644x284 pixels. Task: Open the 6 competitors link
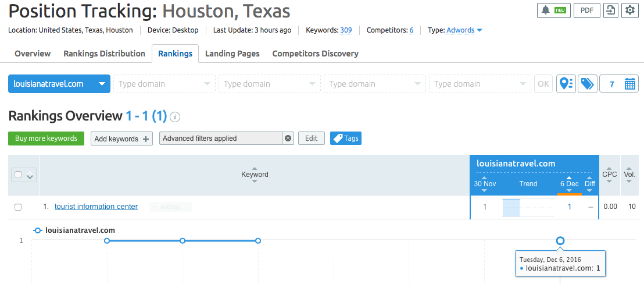coord(411,30)
